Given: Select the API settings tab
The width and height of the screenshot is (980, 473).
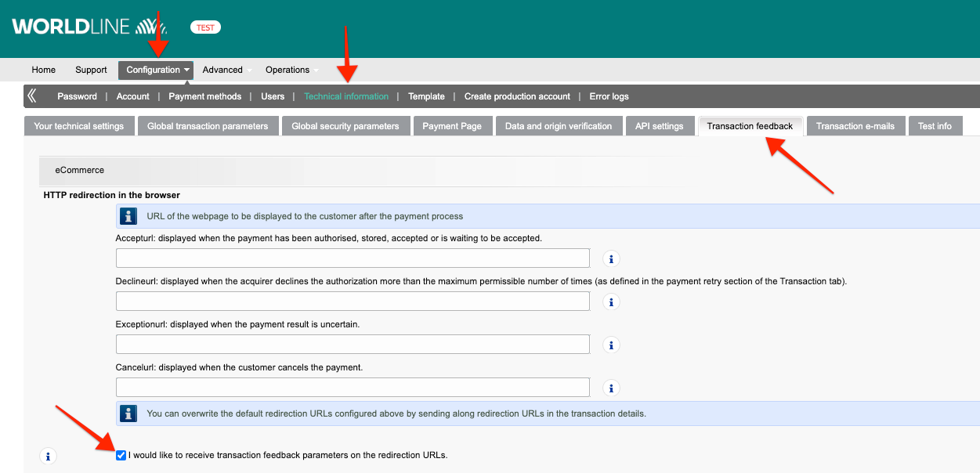Looking at the screenshot, I should (x=660, y=125).
